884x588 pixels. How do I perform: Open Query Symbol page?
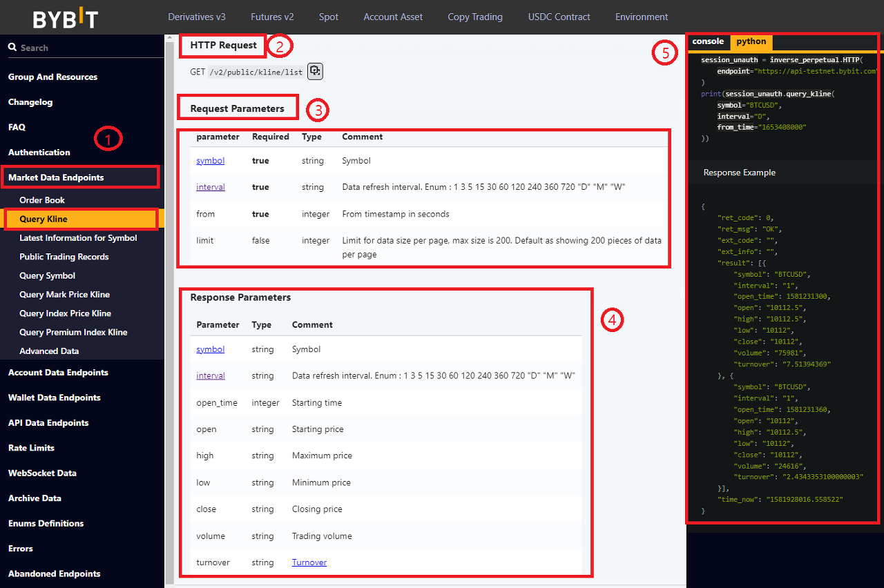point(48,275)
